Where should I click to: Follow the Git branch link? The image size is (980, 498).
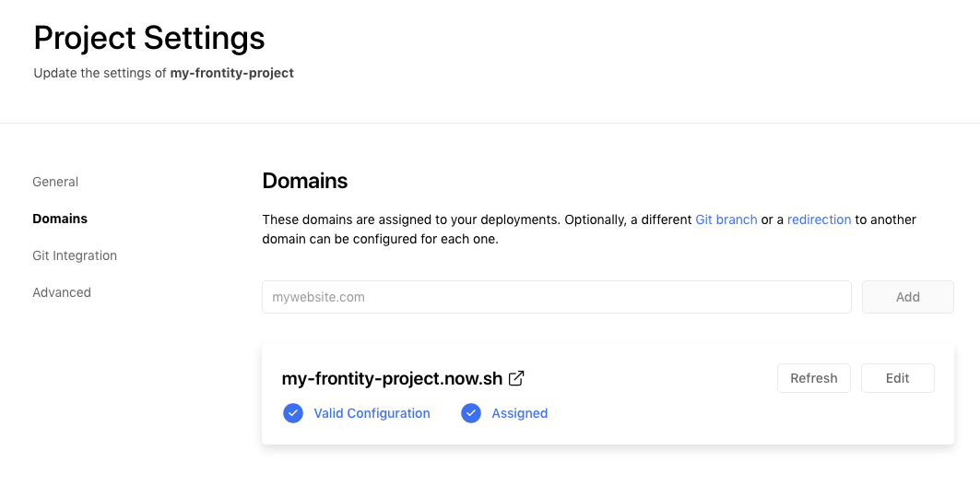pyautogui.click(x=726, y=219)
